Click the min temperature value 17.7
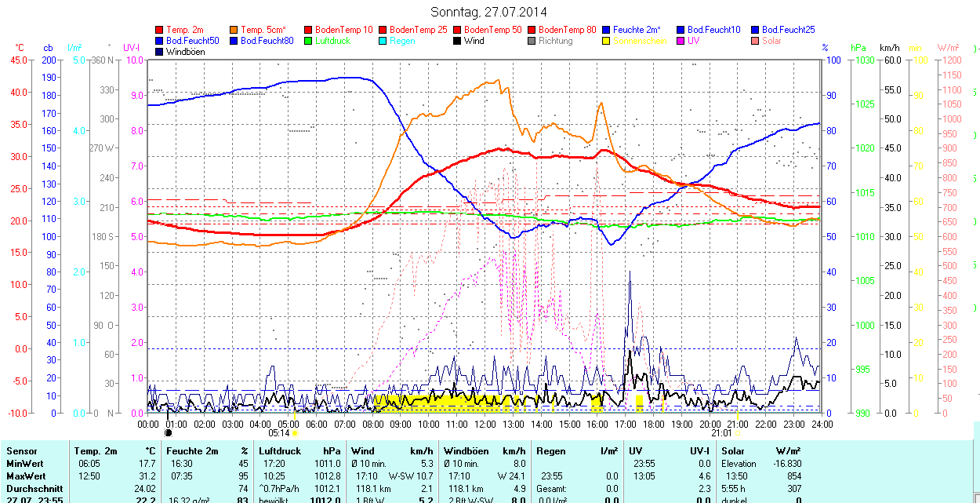This screenshot has height=503, width=980. click(147, 464)
